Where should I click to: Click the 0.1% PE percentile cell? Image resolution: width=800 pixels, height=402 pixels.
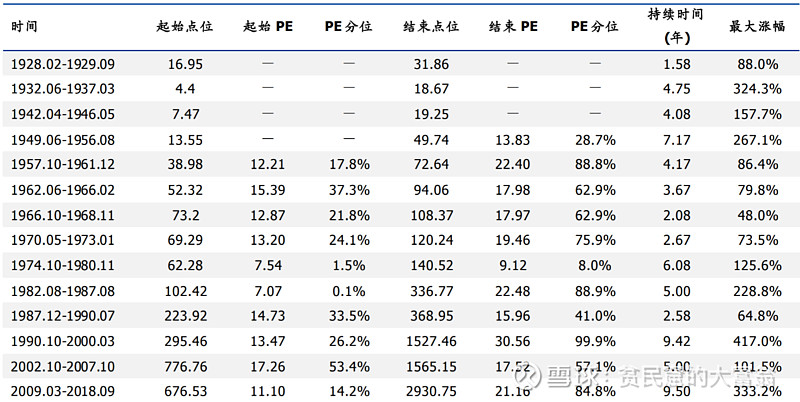tap(347, 291)
